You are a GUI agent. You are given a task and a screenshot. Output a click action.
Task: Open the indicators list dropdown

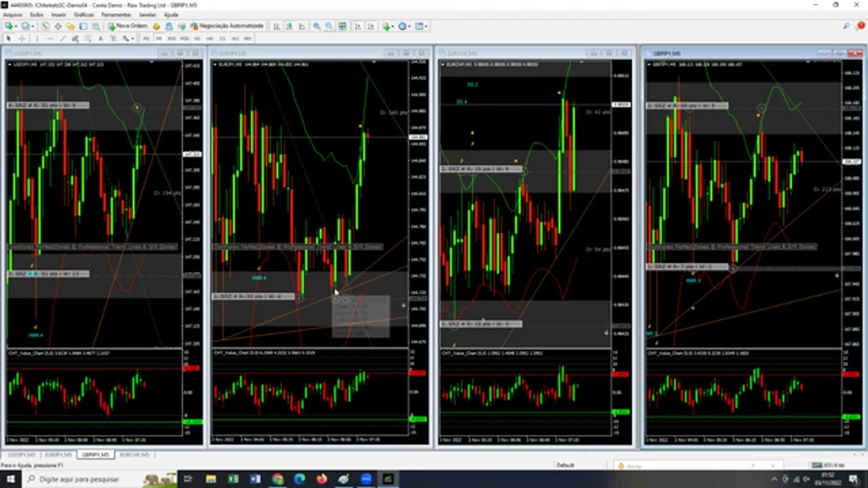387,26
